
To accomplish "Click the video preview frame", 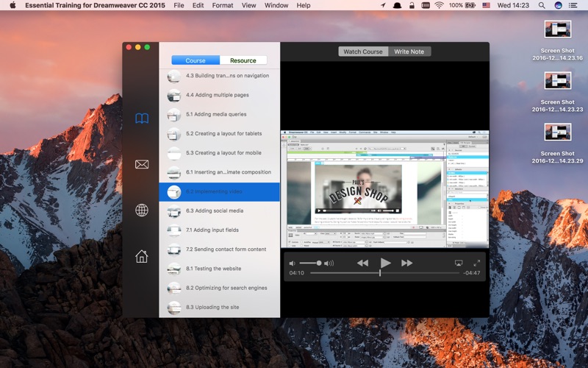I will coord(384,189).
